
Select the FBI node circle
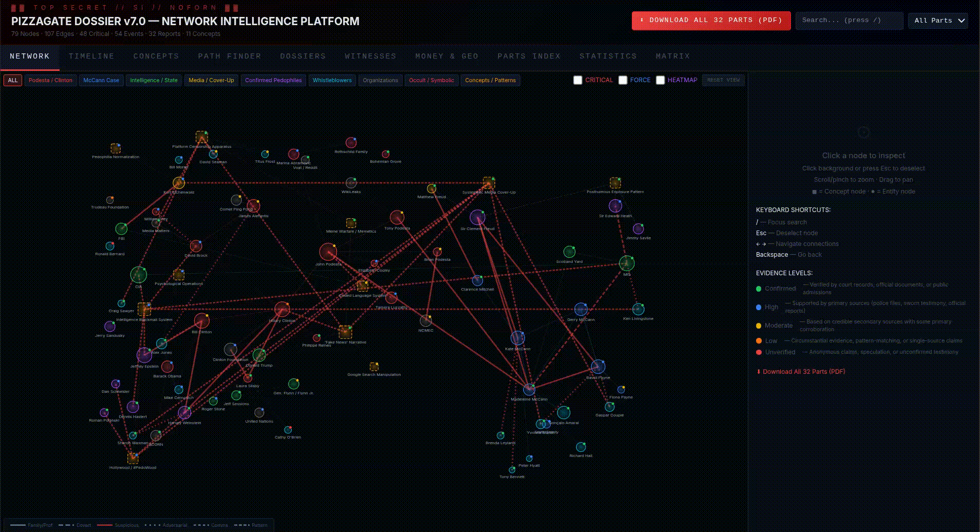121,229
